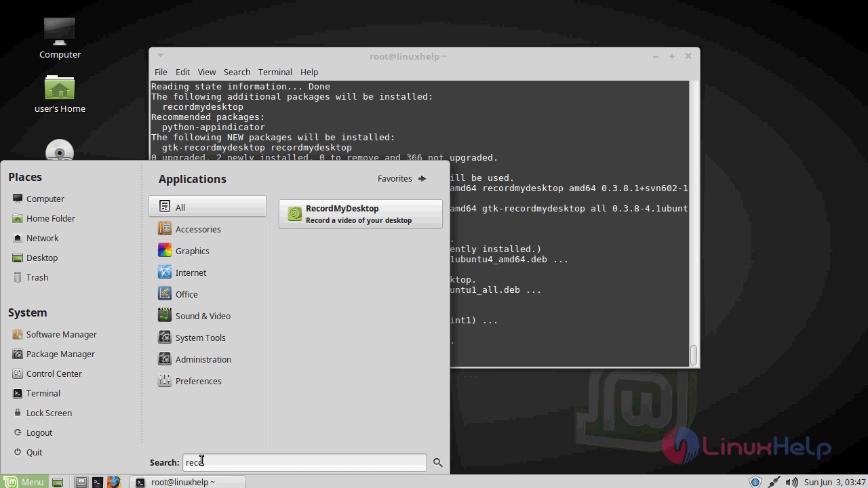Launch Package Manager

(54, 354)
